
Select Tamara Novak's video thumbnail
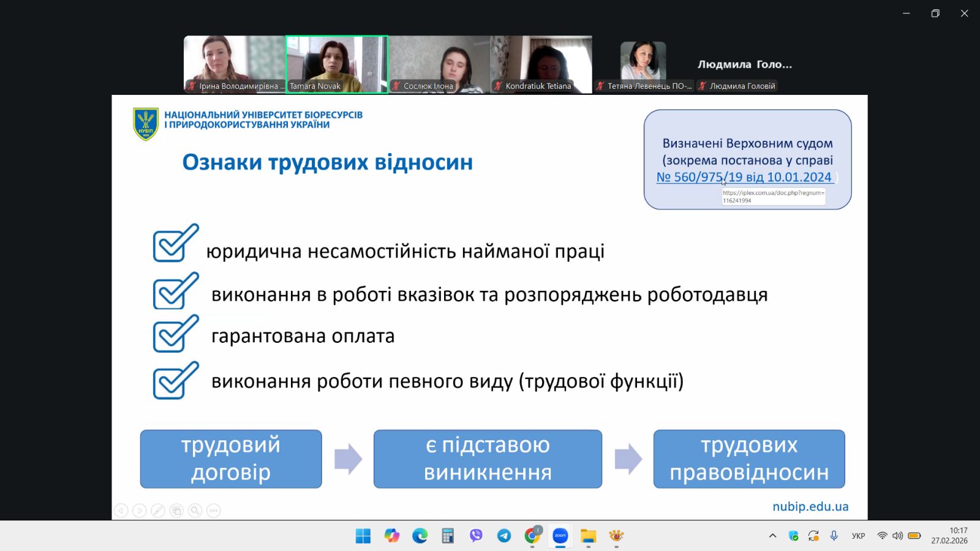337,64
